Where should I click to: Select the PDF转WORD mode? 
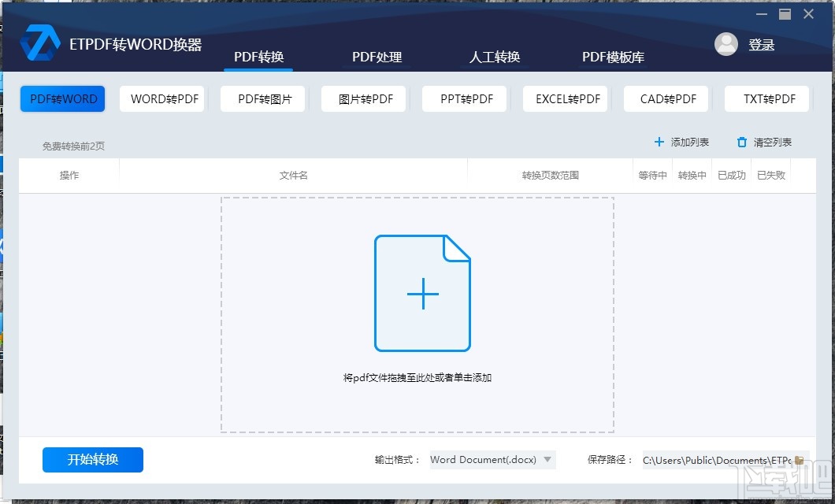click(x=63, y=99)
